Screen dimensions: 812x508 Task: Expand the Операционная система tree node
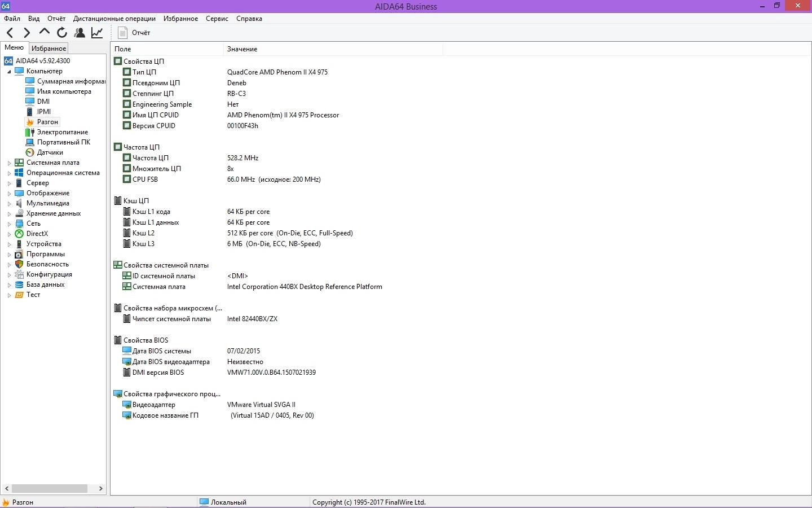click(x=9, y=173)
